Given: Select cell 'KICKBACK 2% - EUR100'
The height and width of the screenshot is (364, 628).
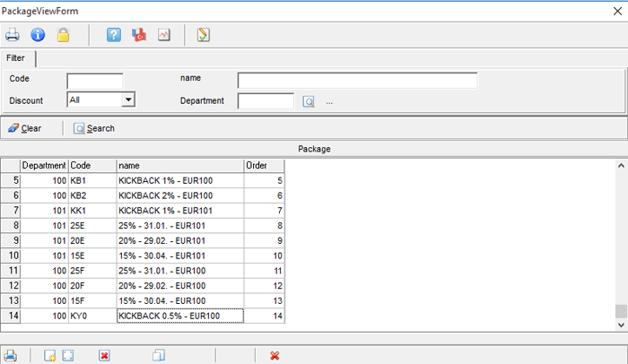Looking at the screenshot, I should (179, 195).
